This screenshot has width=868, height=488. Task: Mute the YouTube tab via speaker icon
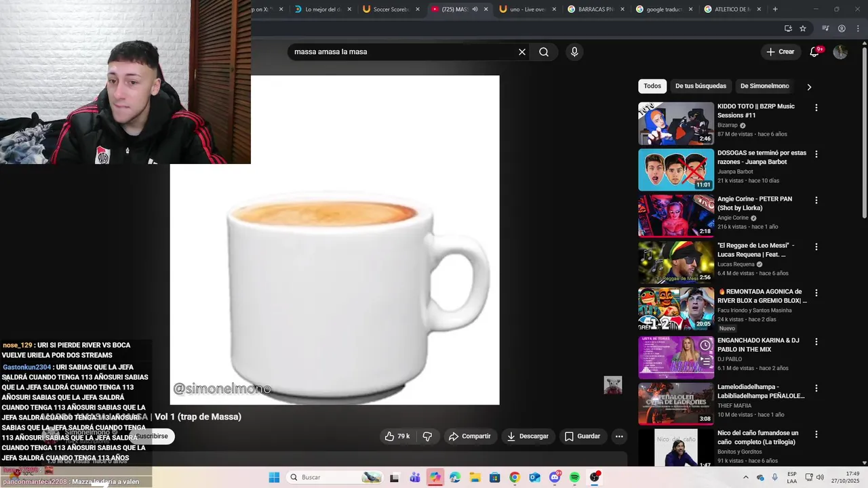[x=475, y=9]
